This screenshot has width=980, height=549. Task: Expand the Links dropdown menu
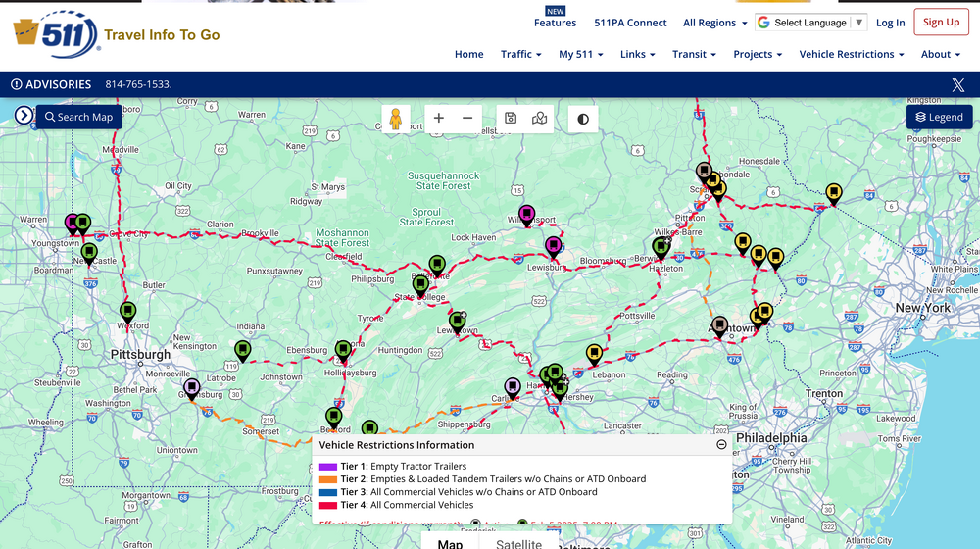638,54
